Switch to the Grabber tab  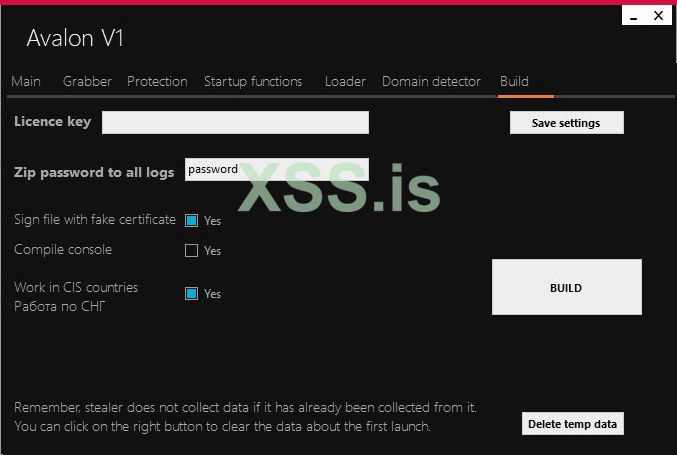click(87, 81)
